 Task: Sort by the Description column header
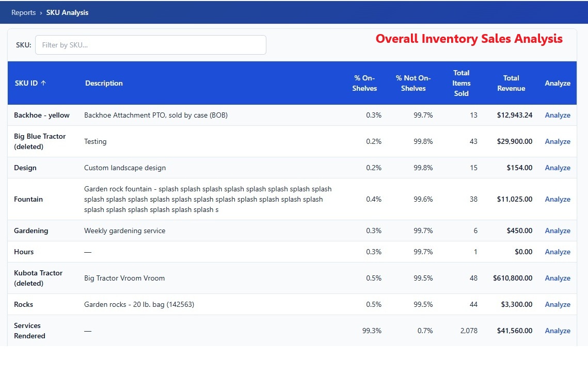coord(104,83)
